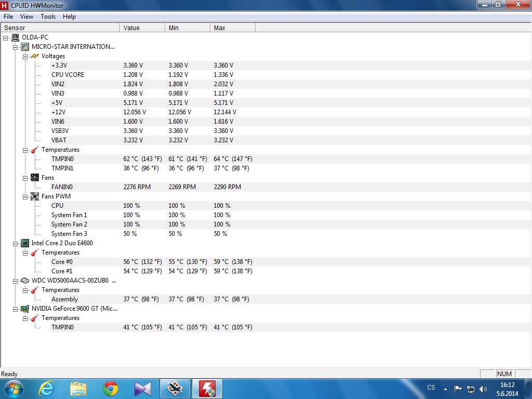Open Google Chrome from taskbar
532x399 pixels.
click(111, 389)
